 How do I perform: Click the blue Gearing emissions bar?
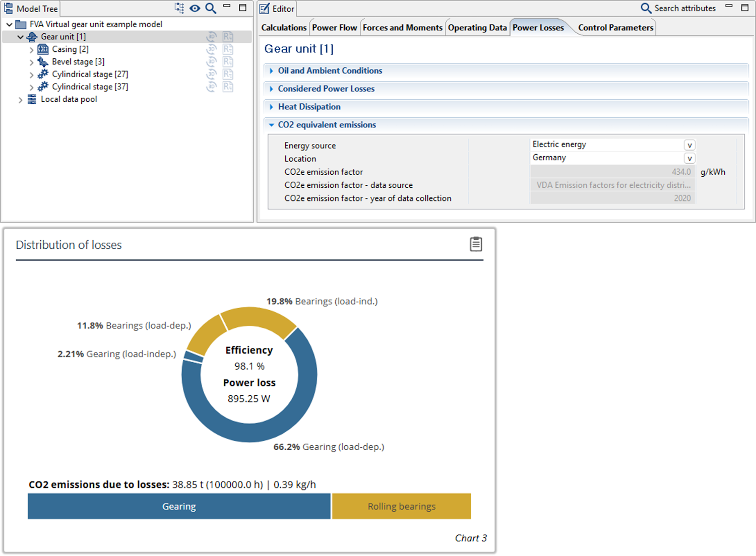(179, 506)
